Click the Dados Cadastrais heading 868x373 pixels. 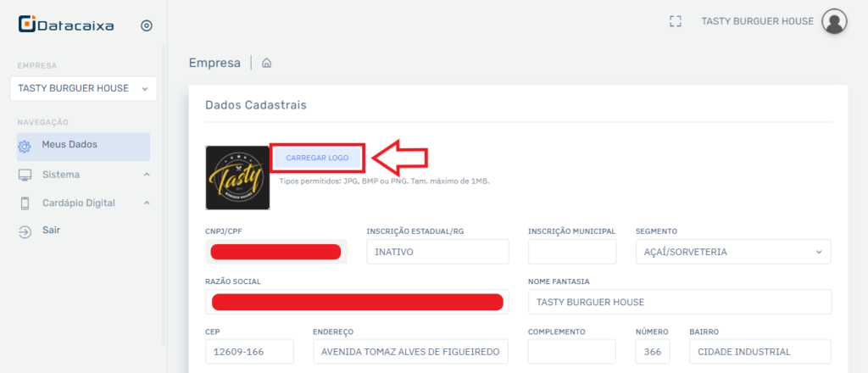[x=256, y=104]
